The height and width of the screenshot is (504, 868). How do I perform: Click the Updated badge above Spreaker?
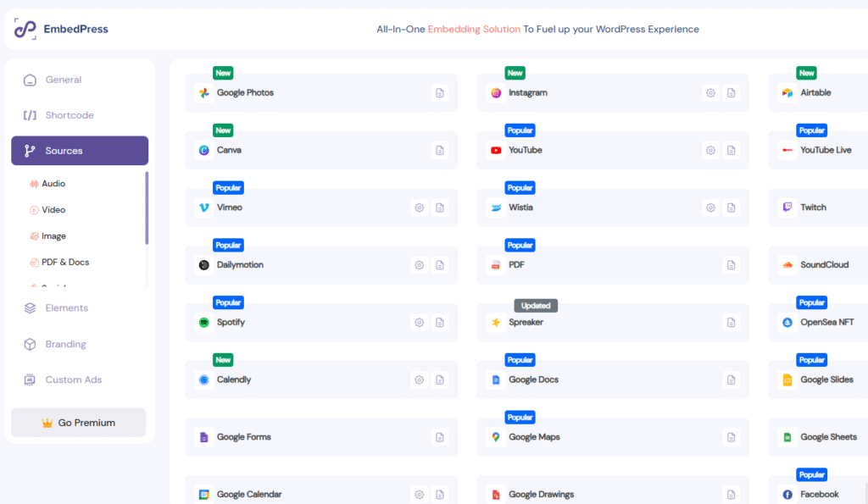(x=536, y=306)
